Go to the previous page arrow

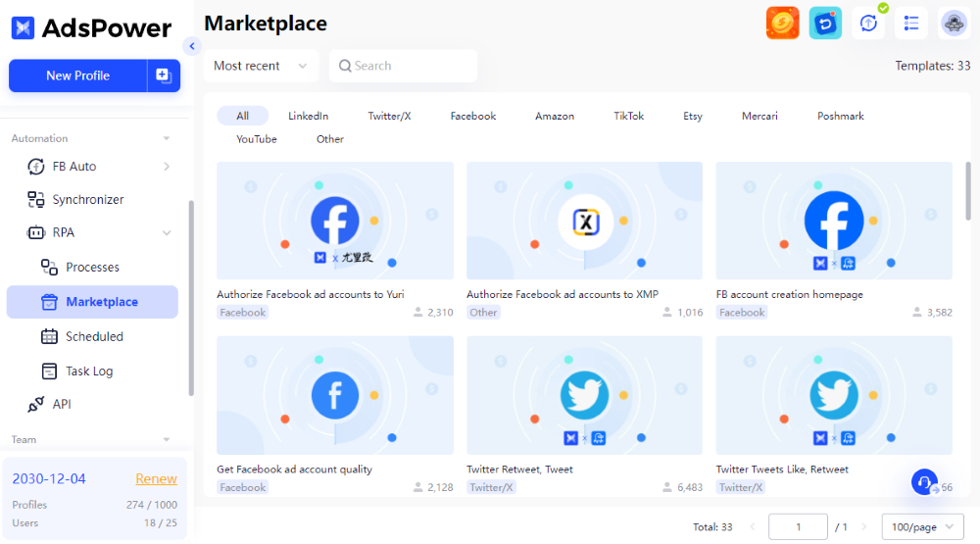coord(753,527)
